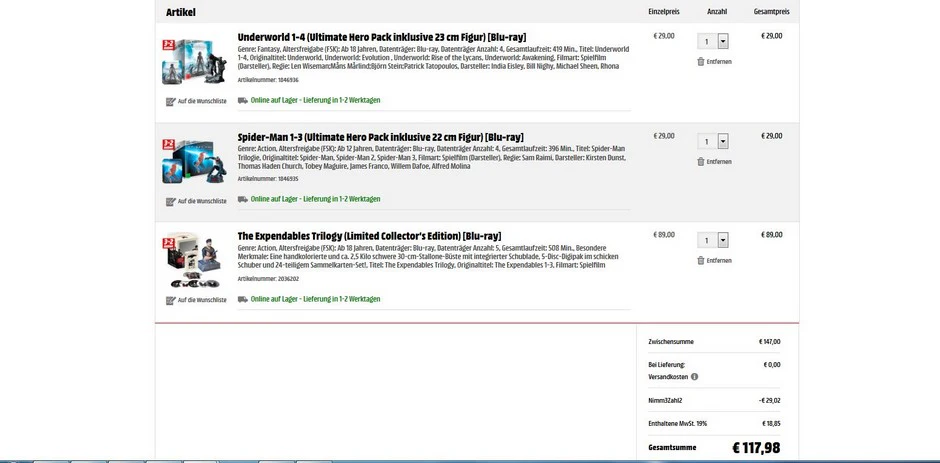The width and height of the screenshot is (940, 463).
Task: Open The Expendables Trilogy product title link
Action: click(x=369, y=236)
